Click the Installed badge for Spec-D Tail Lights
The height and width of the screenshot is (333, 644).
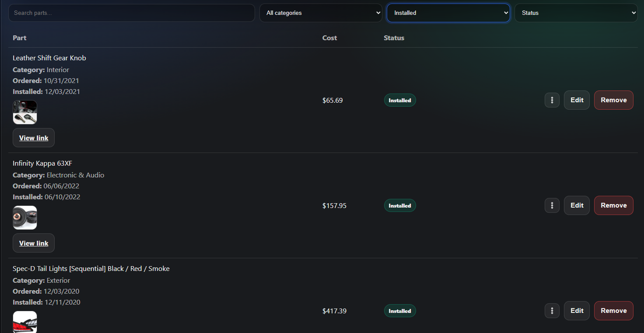(x=400, y=311)
